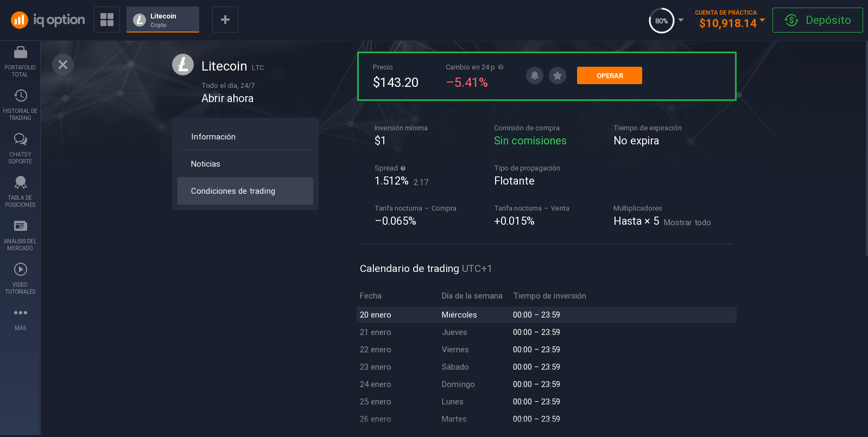Show help for Cambio en 24 p
This screenshot has height=437, width=868.
tap(501, 67)
